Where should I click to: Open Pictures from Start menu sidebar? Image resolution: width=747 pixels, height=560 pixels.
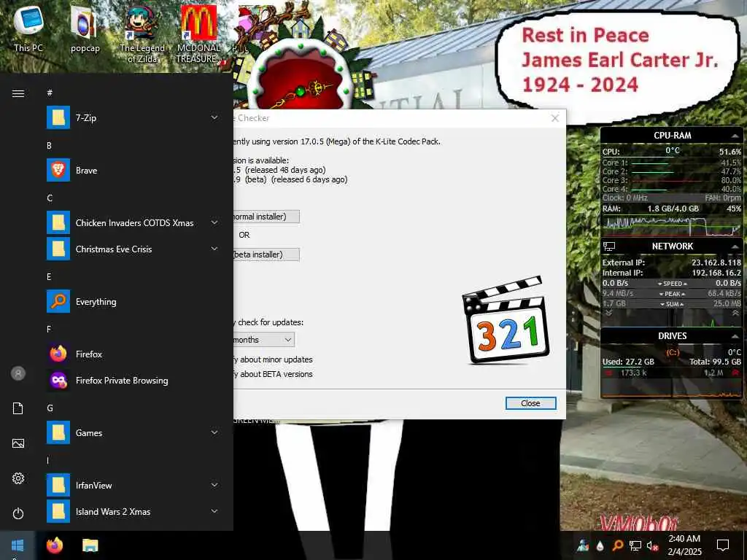pos(18,443)
